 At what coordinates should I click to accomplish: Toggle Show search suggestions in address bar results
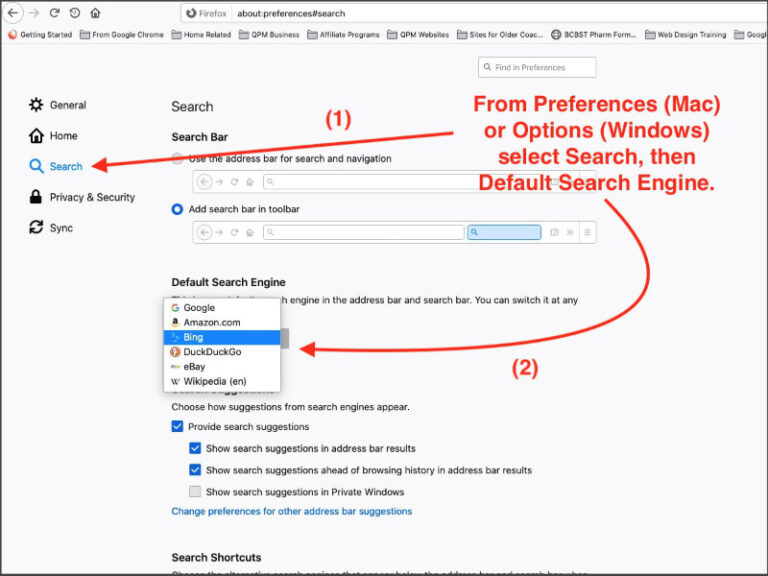pyautogui.click(x=195, y=448)
